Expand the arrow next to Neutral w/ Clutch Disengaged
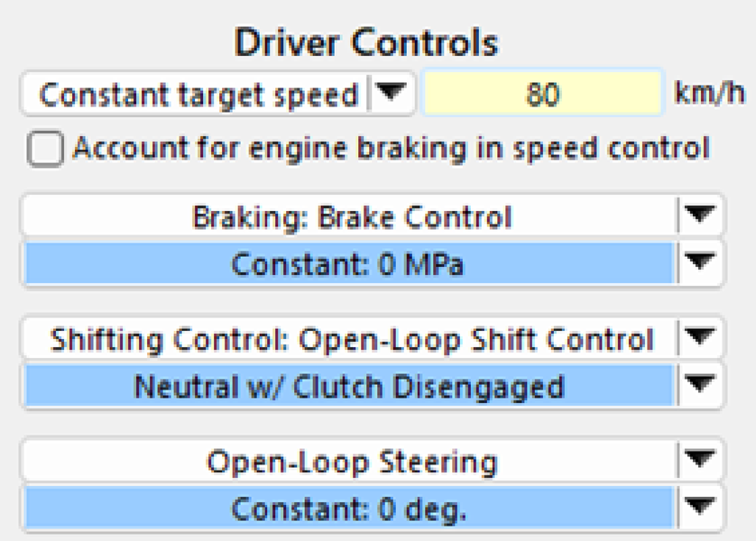The image size is (756, 541). (701, 387)
